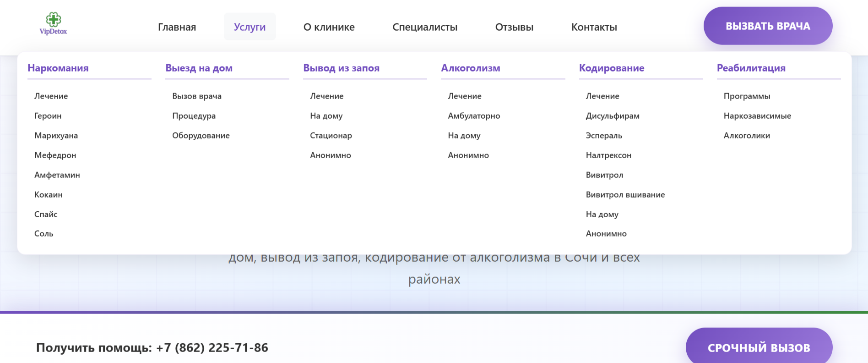
Task: Open the Эспераль link
Action: click(x=604, y=136)
